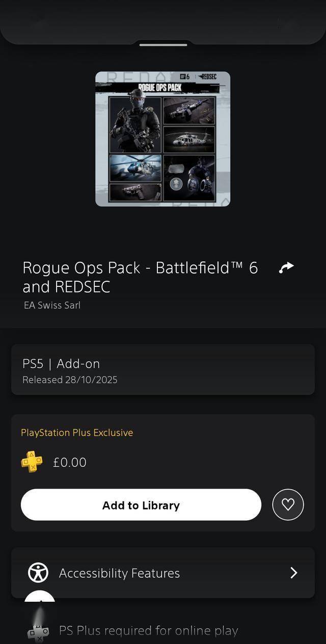Tap the PlayStation Plus Exclusive label
The width and height of the screenshot is (326, 644).
coord(77,433)
